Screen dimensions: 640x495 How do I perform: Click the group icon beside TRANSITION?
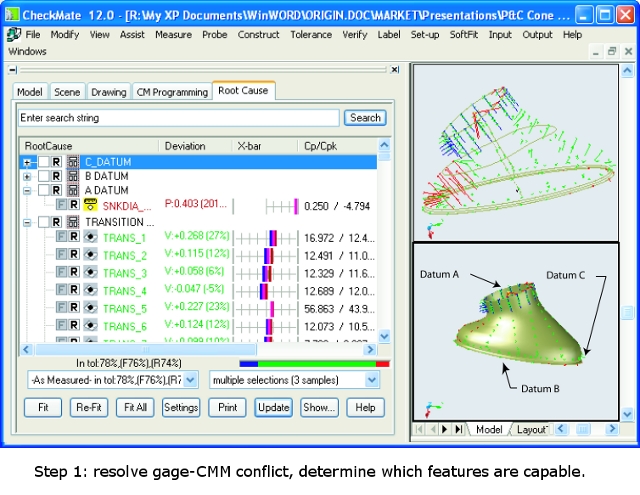click(x=73, y=222)
